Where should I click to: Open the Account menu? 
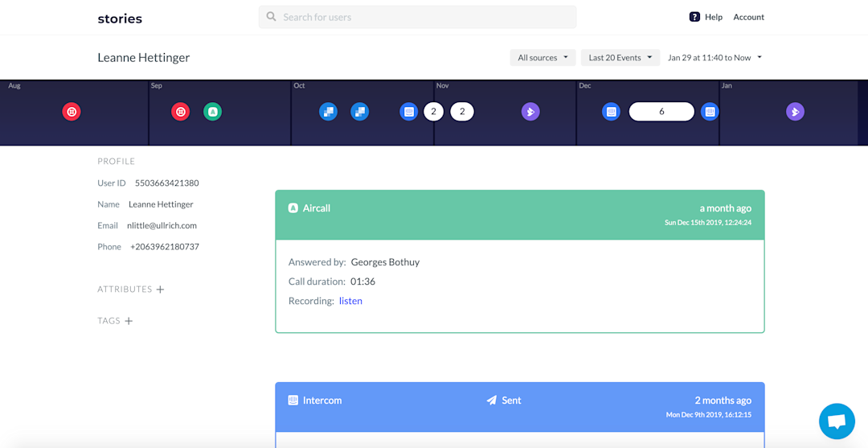click(748, 17)
